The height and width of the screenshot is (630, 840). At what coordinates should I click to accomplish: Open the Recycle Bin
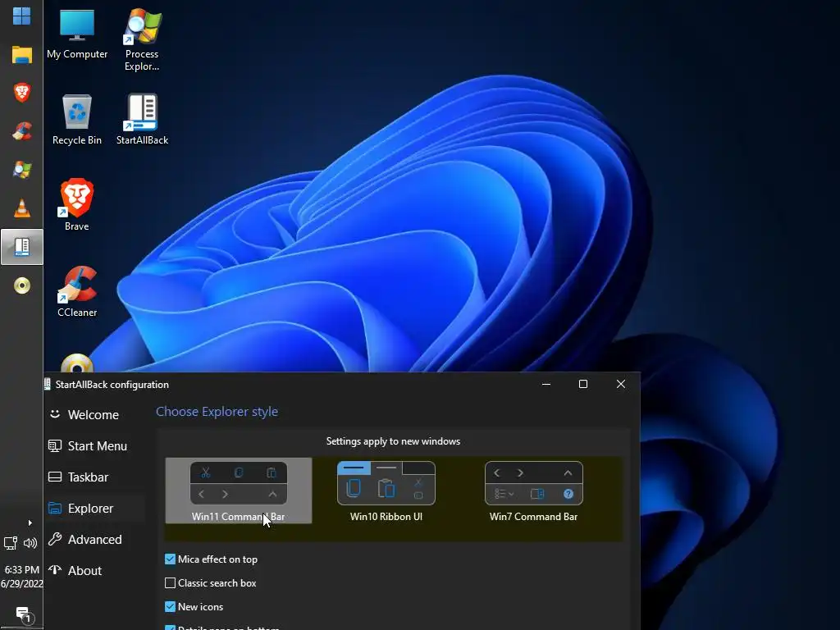76,120
